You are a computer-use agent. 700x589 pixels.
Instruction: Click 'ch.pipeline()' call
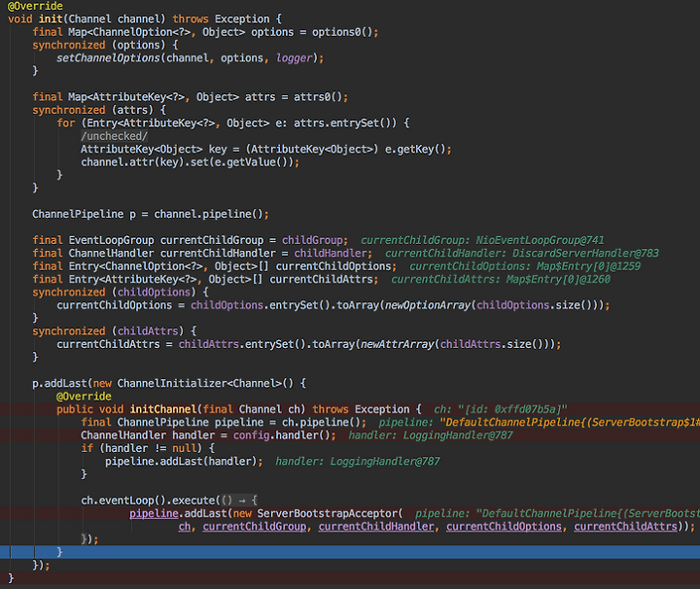point(324,422)
